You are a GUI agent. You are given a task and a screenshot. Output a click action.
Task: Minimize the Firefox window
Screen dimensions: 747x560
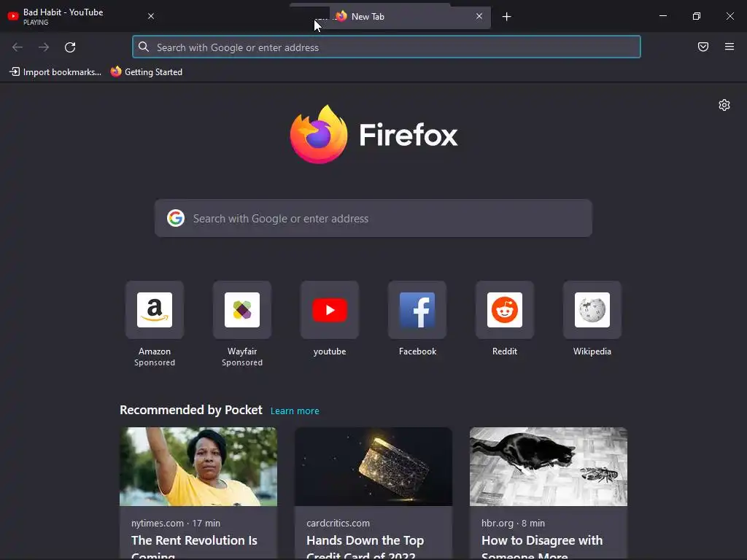662,16
